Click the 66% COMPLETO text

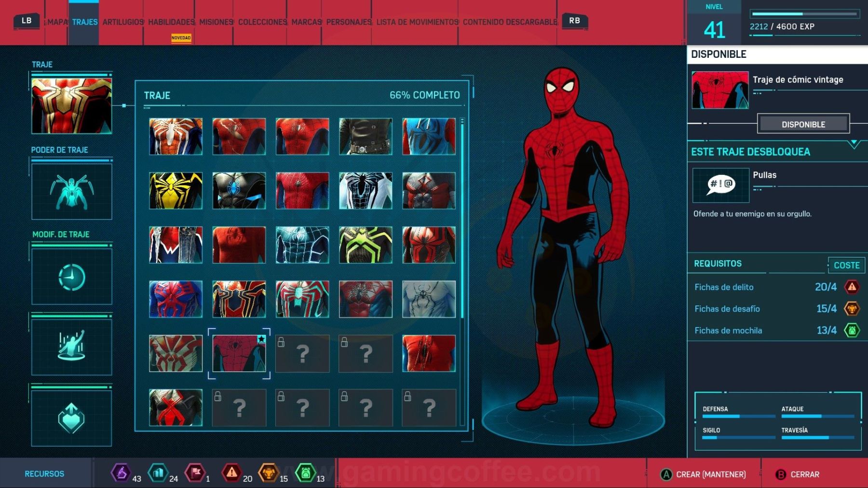coord(425,95)
